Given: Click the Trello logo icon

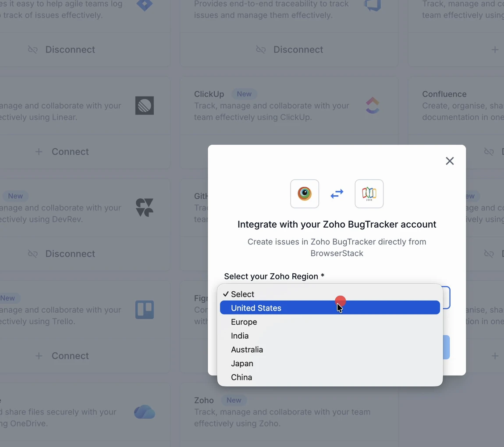Looking at the screenshot, I should [x=144, y=310].
